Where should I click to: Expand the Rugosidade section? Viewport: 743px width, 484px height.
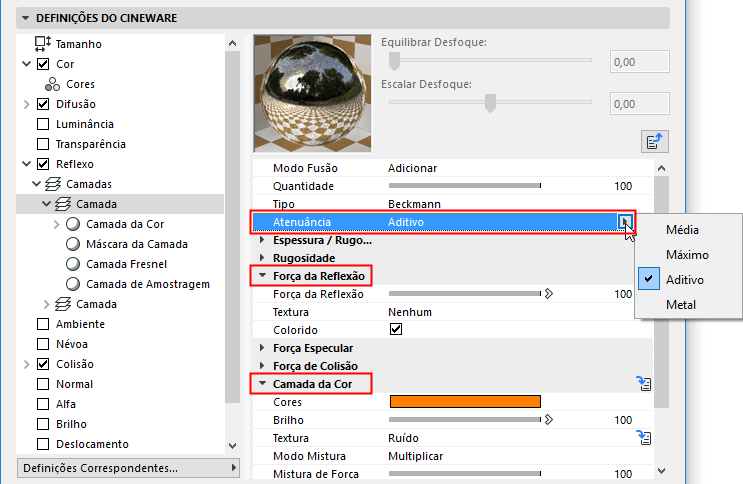pyautogui.click(x=263, y=257)
